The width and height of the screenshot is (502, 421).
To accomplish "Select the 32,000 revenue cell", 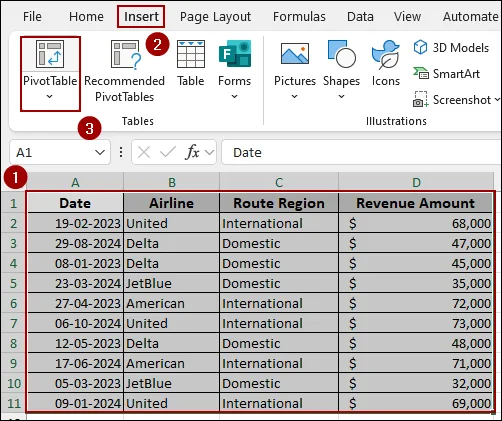I will coord(416,383).
